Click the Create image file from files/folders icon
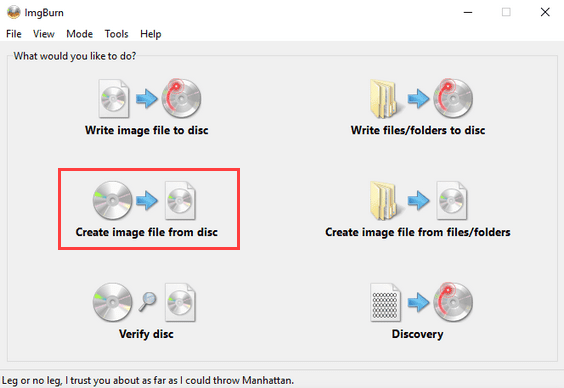Viewport: 564px width, 388px height. click(x=418, y=200)
